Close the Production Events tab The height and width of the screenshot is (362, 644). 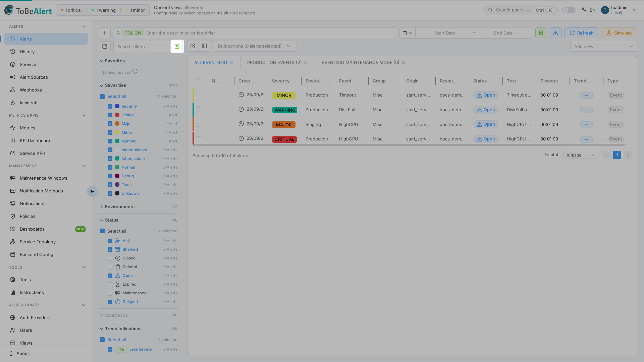306,63
